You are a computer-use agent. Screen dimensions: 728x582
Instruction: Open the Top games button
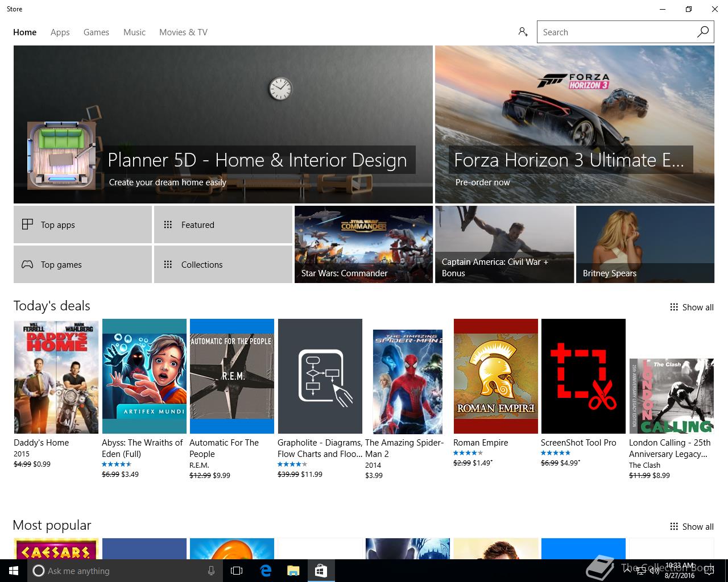click(82, 264)
